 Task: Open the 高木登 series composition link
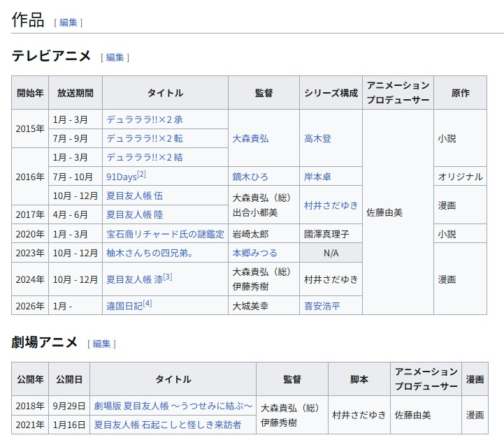317,138
